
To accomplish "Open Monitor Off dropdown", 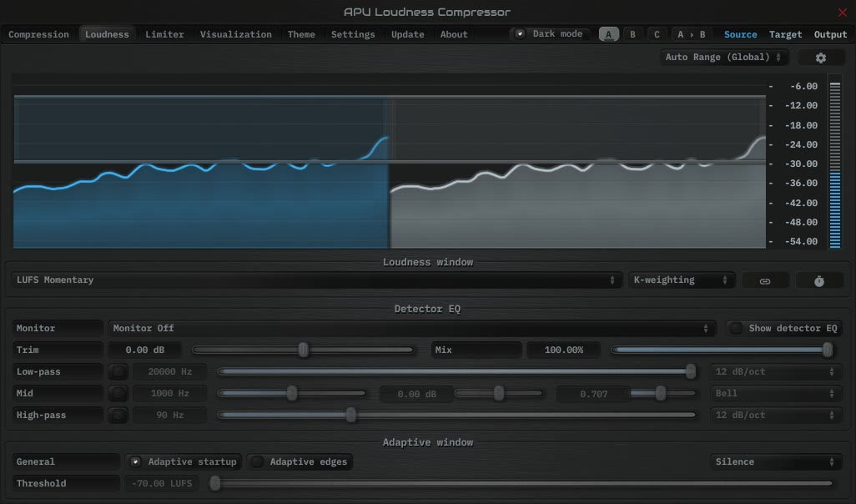I will tap(411, 328).
